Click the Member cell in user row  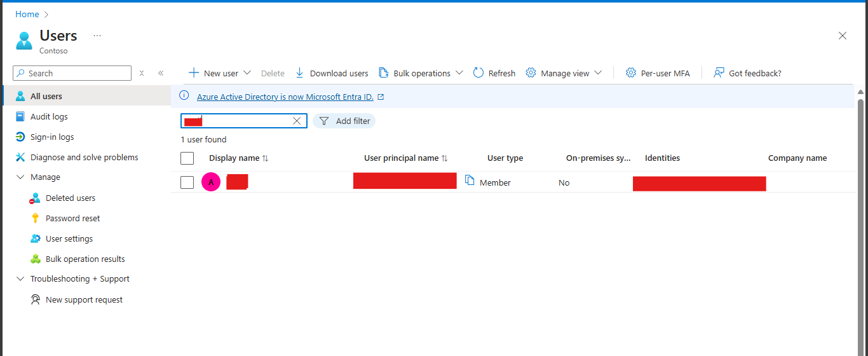(495, 182)
